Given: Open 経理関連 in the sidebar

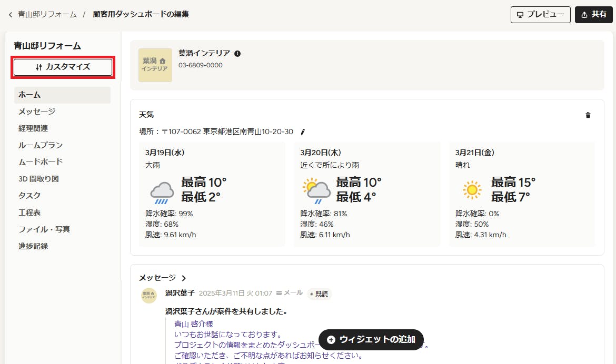Looking at the screenshot, I should click(x=33, y=128).
